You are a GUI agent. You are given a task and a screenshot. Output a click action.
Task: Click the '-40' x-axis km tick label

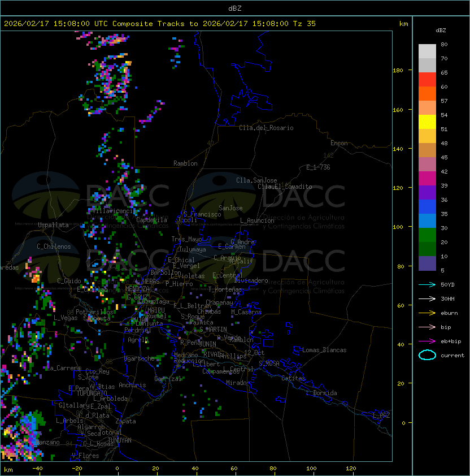click(38, 469)
